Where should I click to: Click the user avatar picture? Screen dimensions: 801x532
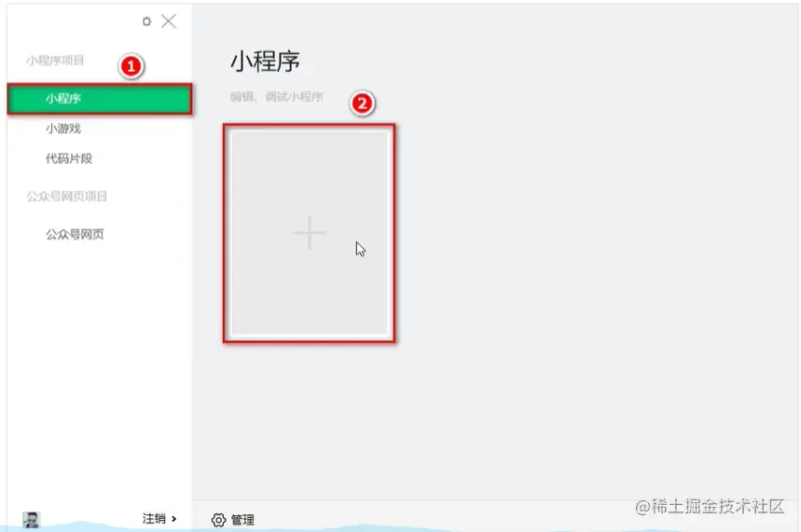click(x=31, y=519)
